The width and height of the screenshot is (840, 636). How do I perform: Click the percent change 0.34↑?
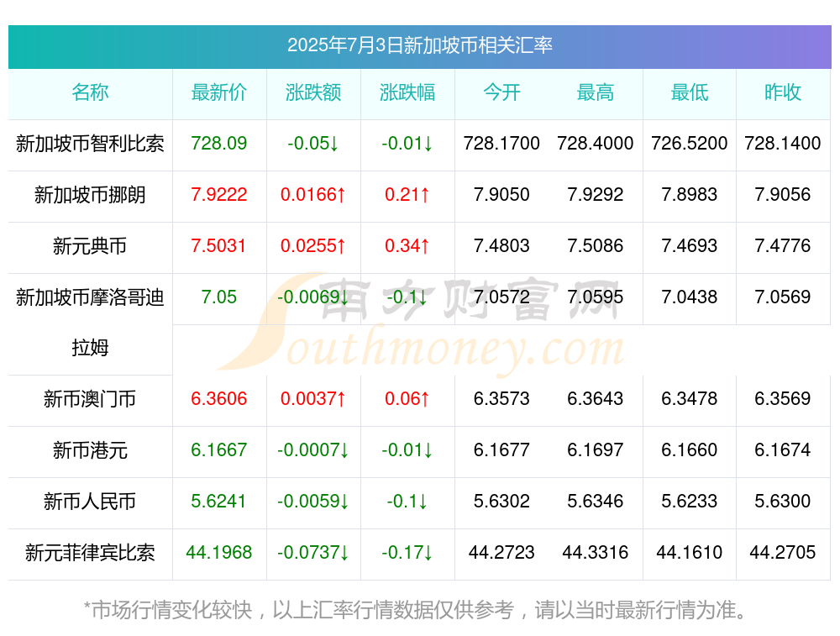[x=407, y=246]
